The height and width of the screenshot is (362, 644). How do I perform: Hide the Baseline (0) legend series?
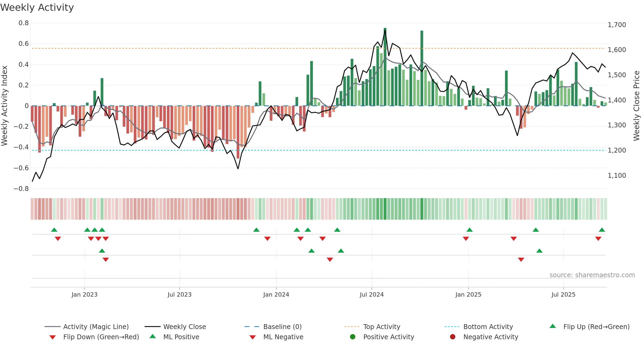point(273,327)
